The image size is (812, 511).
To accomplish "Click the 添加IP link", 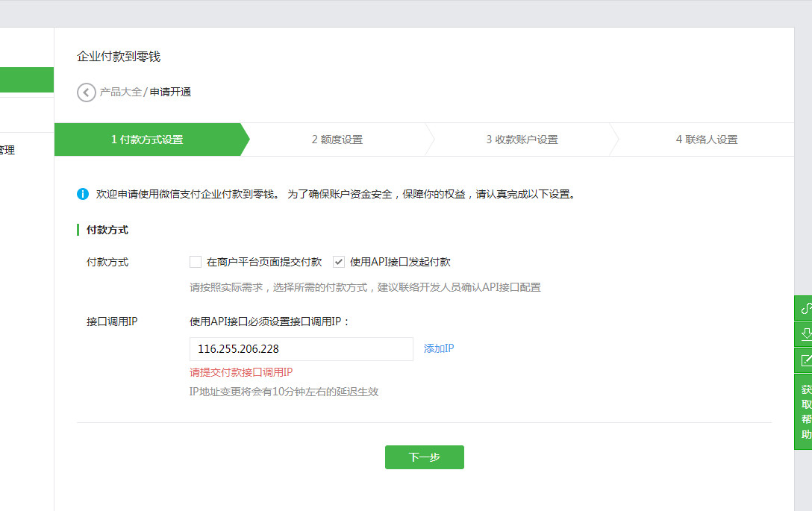I will (439, 348).
